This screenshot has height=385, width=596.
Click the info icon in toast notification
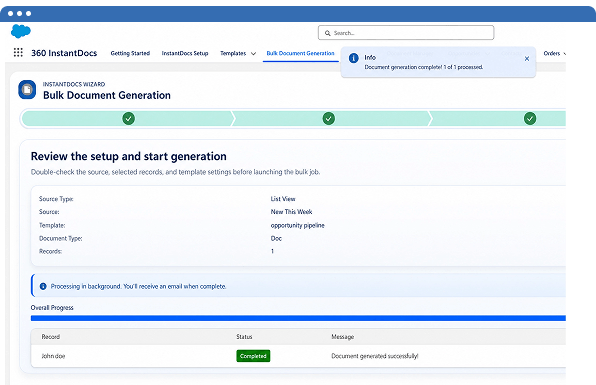[x=353, y=58]
